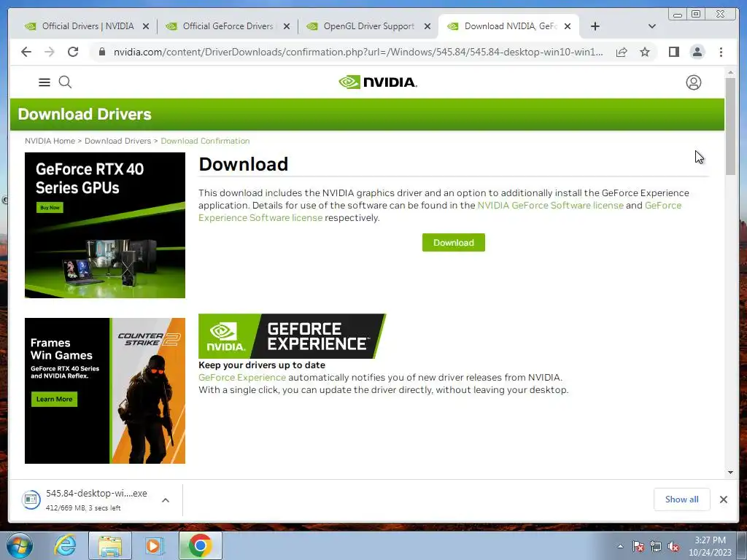Show all downloads
This screenshot has width=747, height=560.
coord(682,499)
